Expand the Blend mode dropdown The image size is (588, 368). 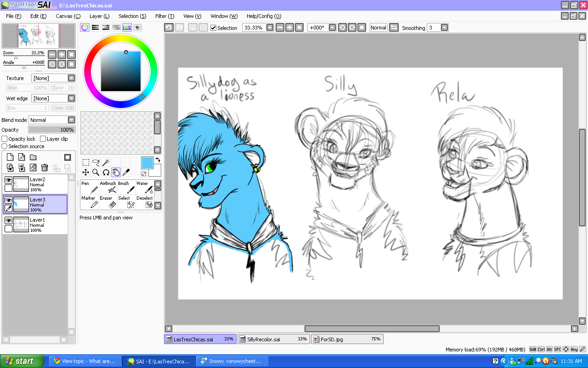click(71, 120)
